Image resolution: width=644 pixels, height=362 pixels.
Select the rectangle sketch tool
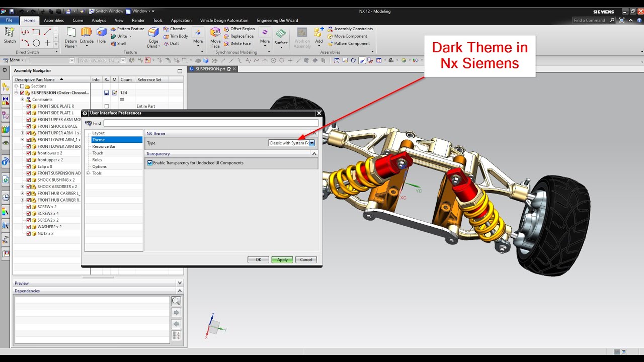pos(36,32)
